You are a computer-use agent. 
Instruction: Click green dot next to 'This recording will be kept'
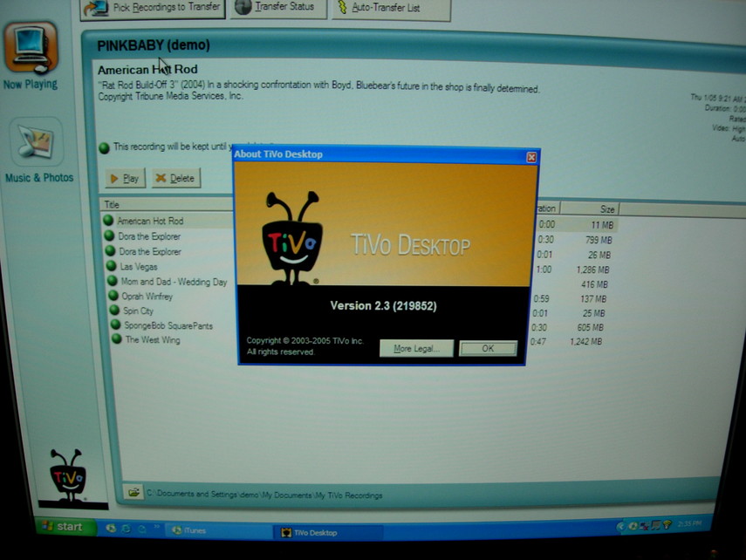pyautogui.click(x=104, y=147)
